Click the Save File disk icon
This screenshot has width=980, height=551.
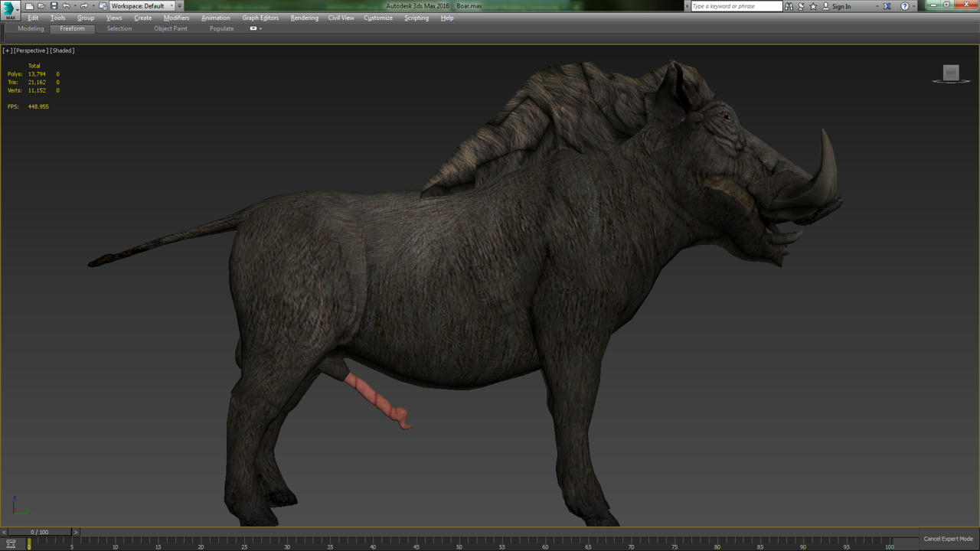coord(54,6)
